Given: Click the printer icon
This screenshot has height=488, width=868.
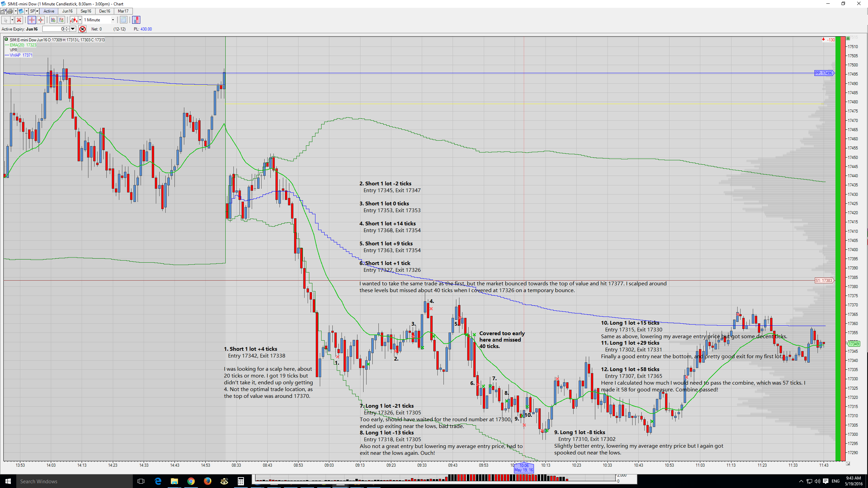Looking at the screenshot, I should point(10,11).
